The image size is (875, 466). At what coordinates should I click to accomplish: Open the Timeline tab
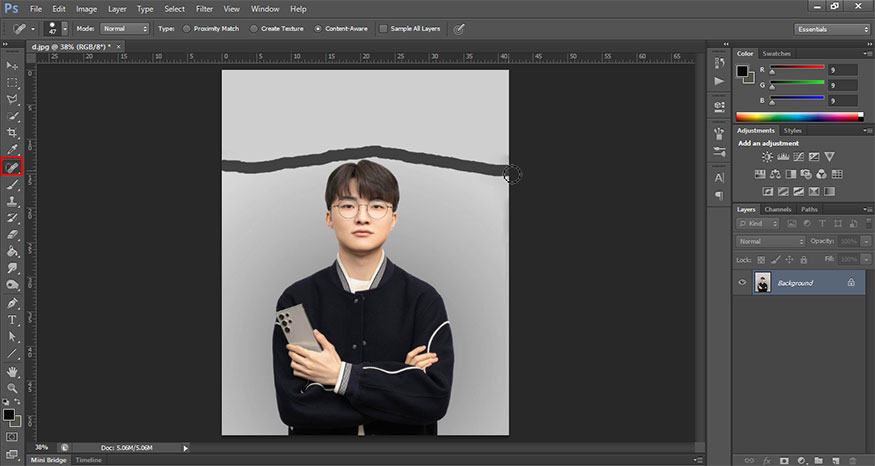click(x=89, y=460)
